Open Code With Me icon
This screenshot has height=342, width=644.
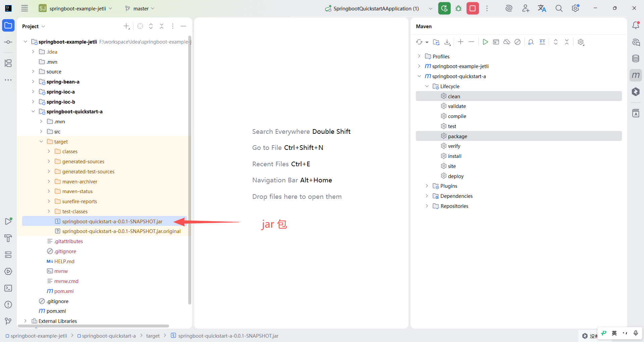[526, 8]
